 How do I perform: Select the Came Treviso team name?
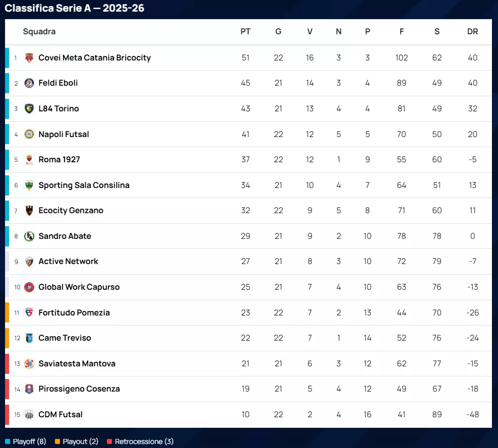65,338
